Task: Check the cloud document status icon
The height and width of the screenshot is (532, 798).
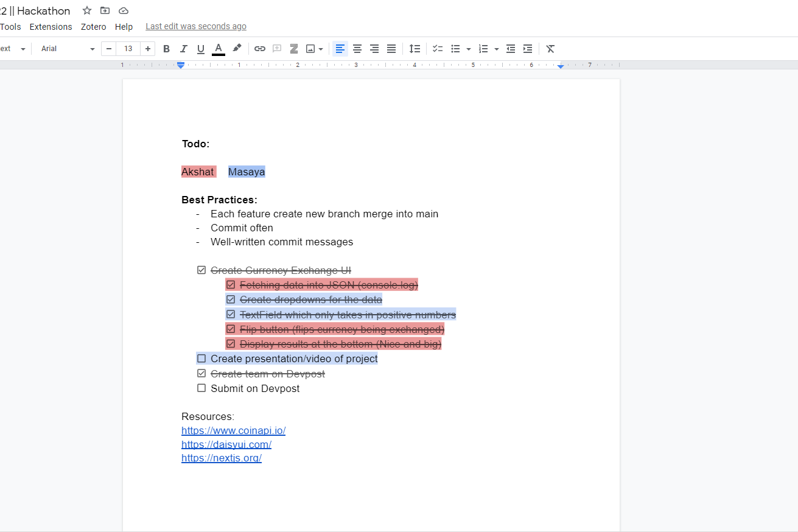Action: tap(124, 10)
